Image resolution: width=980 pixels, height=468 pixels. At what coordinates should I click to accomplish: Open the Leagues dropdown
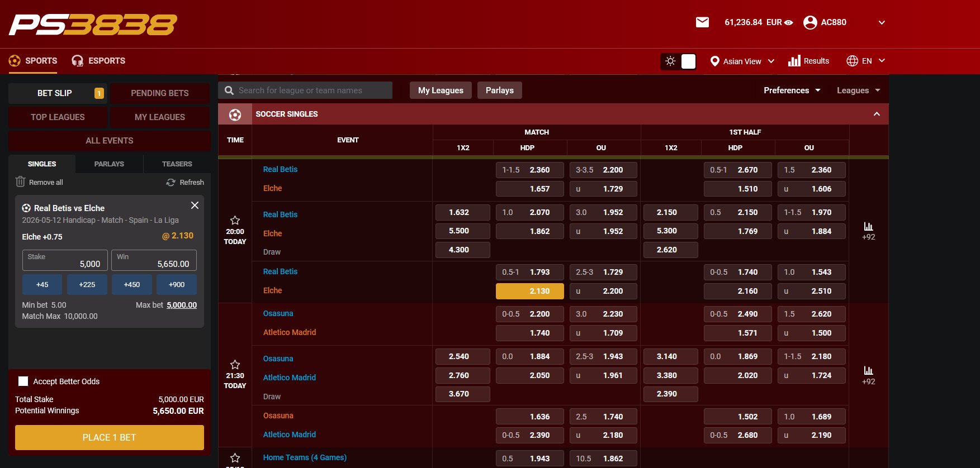858,90
